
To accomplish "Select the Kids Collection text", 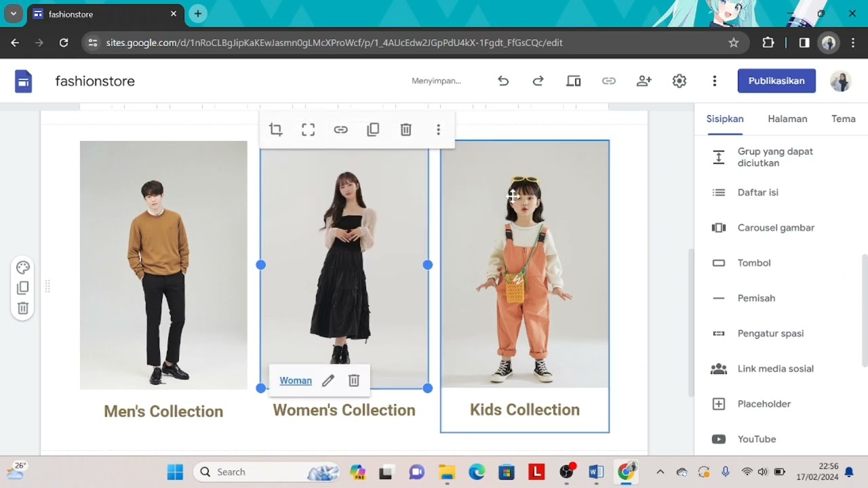I will pos(525,410).
